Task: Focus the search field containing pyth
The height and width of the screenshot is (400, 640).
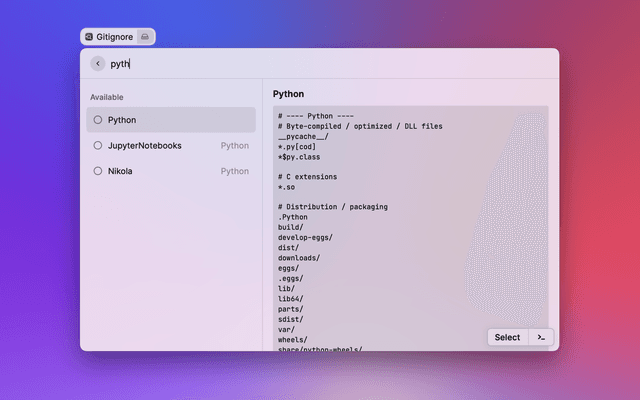Action: coord(300,63)
